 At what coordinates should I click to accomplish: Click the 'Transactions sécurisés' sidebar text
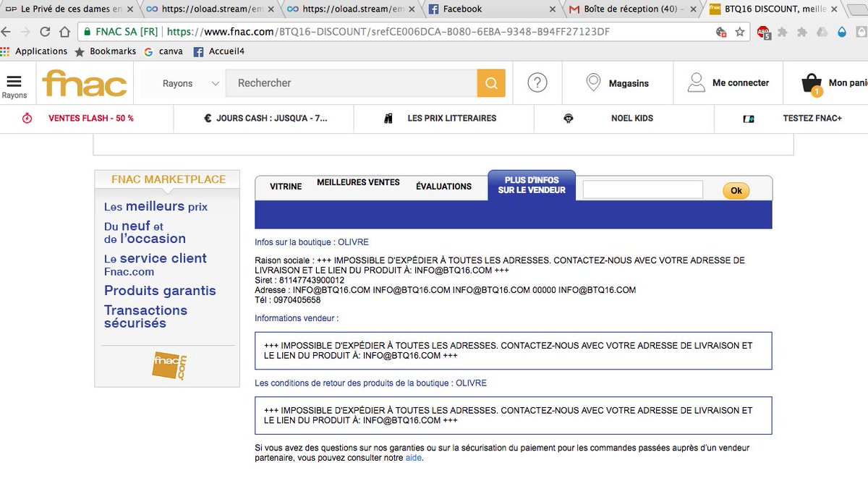pyautogui.click(x=145, y=317)
